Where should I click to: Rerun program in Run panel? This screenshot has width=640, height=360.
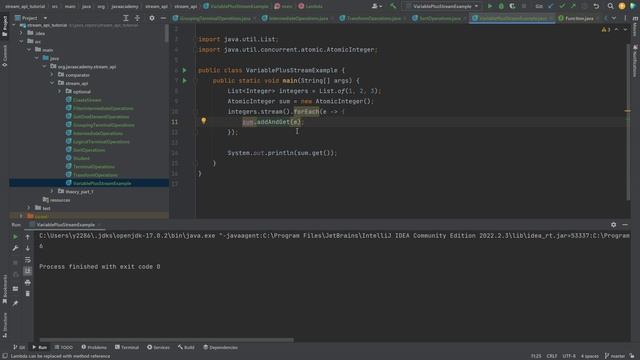point(16,237)
